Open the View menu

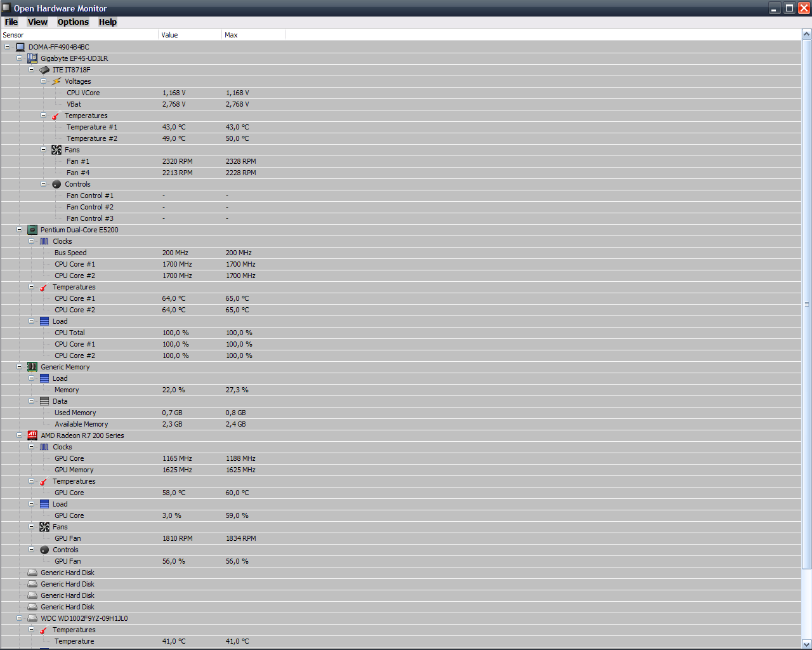coord(37,22)
